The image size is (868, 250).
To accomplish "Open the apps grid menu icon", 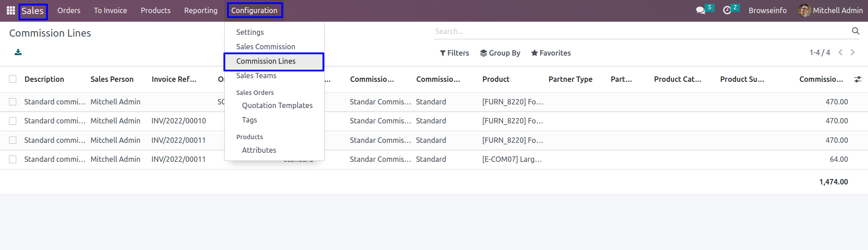I will click(11, 10).
